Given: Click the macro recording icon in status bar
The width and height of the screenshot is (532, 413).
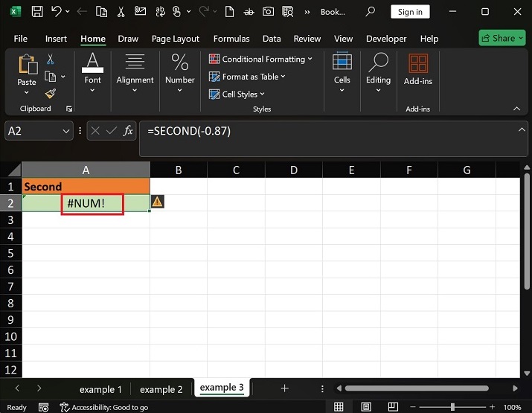Looking at the screenshot, I should [x=43, y=407].
